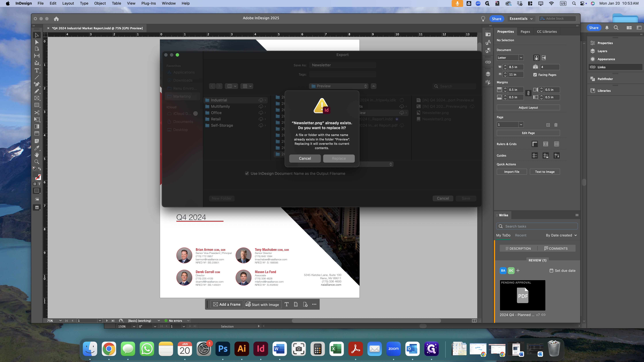Open the pending approval PDF thumbnail

click(x=523, y=295)
